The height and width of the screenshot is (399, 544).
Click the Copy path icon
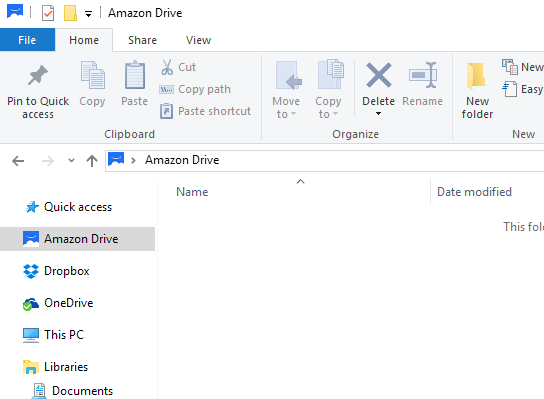coord(166,90)
